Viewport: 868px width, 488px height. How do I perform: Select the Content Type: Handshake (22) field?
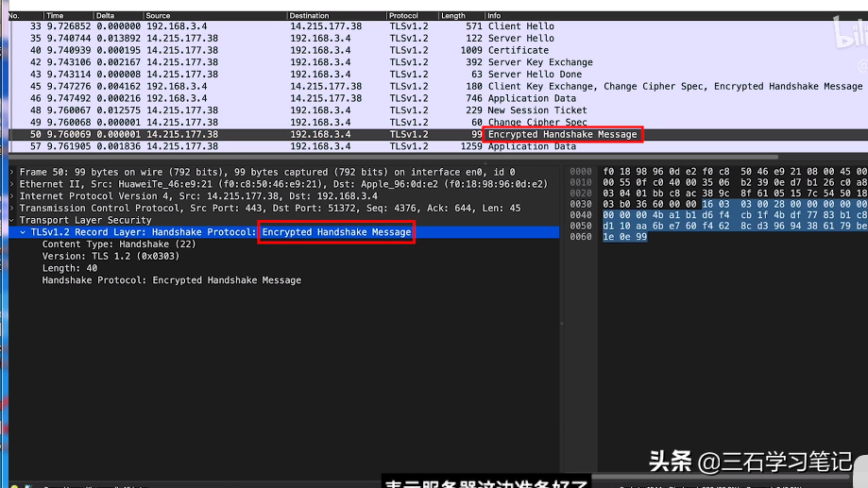click(x=119, y=244)
